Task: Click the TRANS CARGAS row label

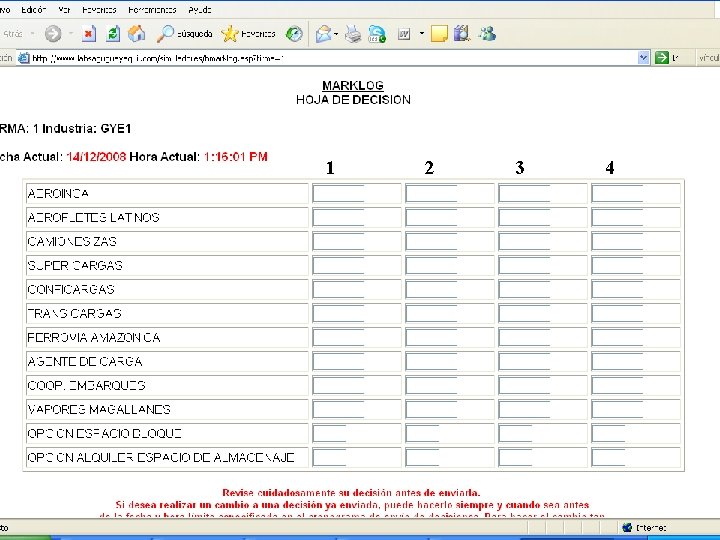Action: click(x=74, y=313)
